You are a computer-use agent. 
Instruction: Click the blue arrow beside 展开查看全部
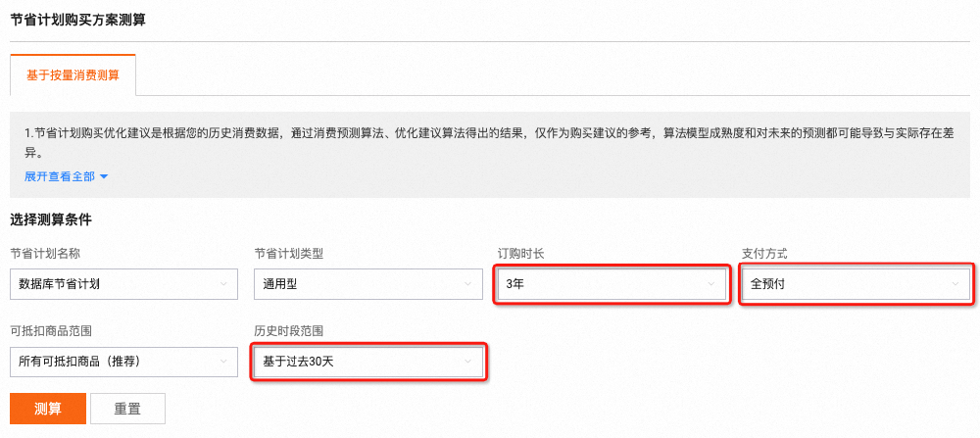tap(104, 177)
